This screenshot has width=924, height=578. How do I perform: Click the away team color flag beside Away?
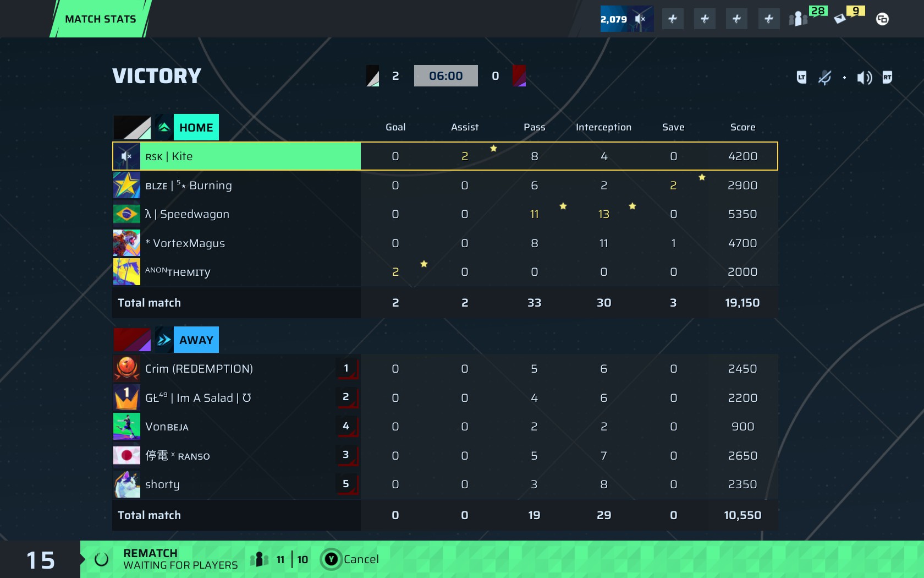(x=132, y=340)
